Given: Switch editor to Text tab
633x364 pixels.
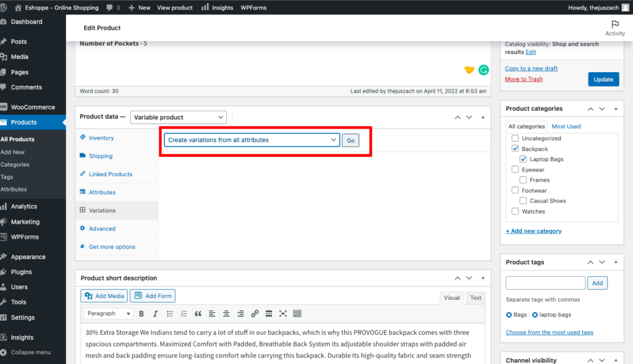Looking at the screenshot, I should pyautogui.click(x=475, y=298).
